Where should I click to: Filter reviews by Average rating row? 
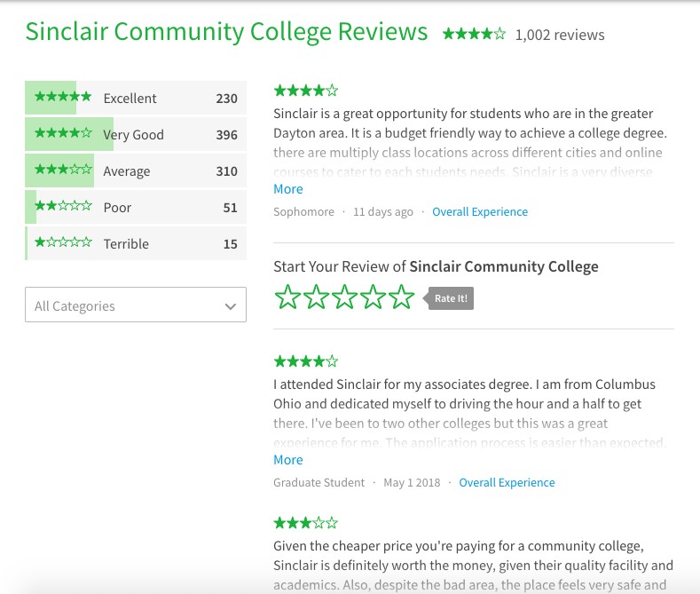point(136,170)
